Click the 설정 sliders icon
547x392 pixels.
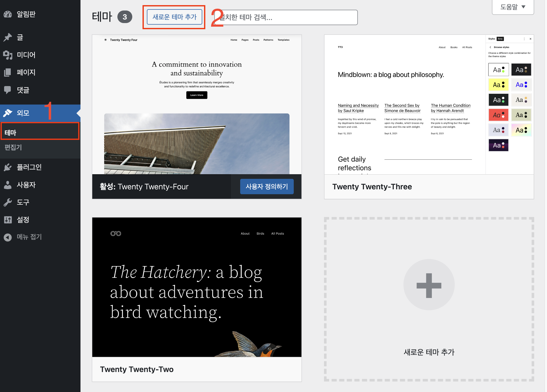pyautogui.click(x=8, y=220)
